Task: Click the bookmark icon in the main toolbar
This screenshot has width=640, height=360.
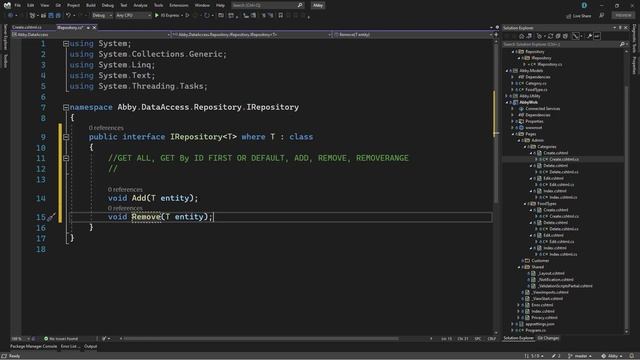Action: (x=280, y=16)
